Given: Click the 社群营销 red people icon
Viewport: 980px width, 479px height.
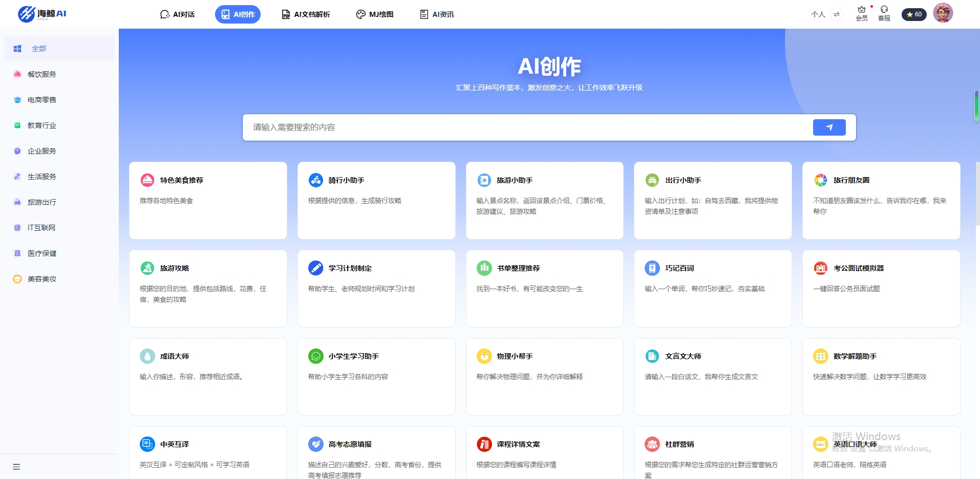Looking at the screenshot, I should 652,444.
